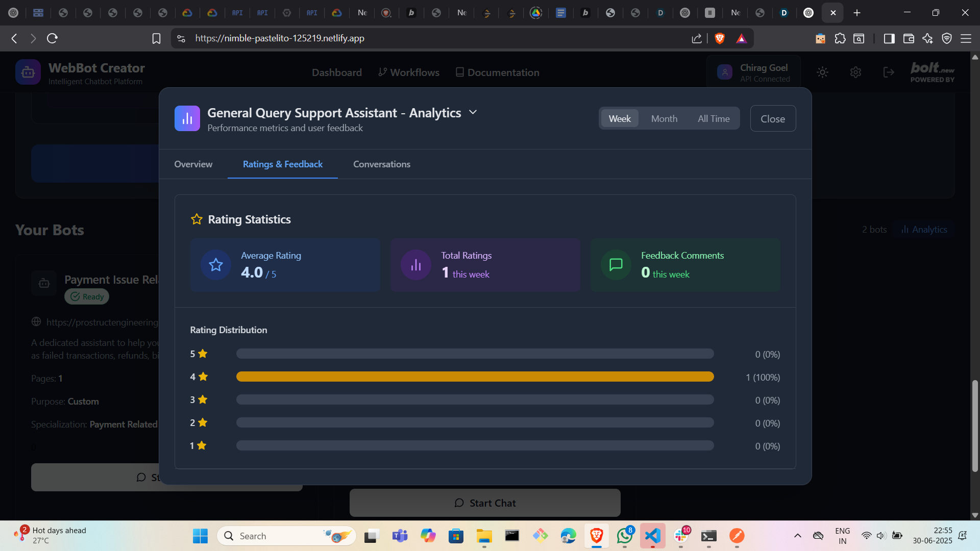Click Brave Shields lion icon in address bar
Viewport: 980px width, 551px height.
point(720,38)
